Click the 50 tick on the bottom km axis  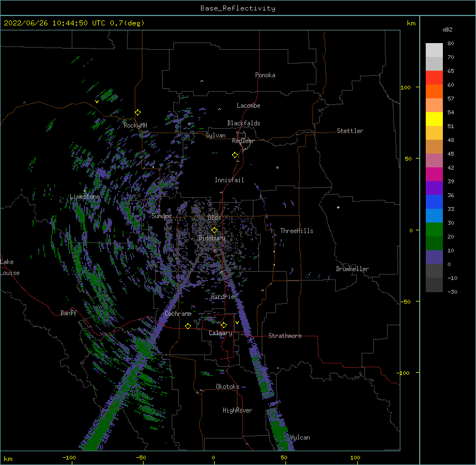pyautogui.click(x=284, y=457)
